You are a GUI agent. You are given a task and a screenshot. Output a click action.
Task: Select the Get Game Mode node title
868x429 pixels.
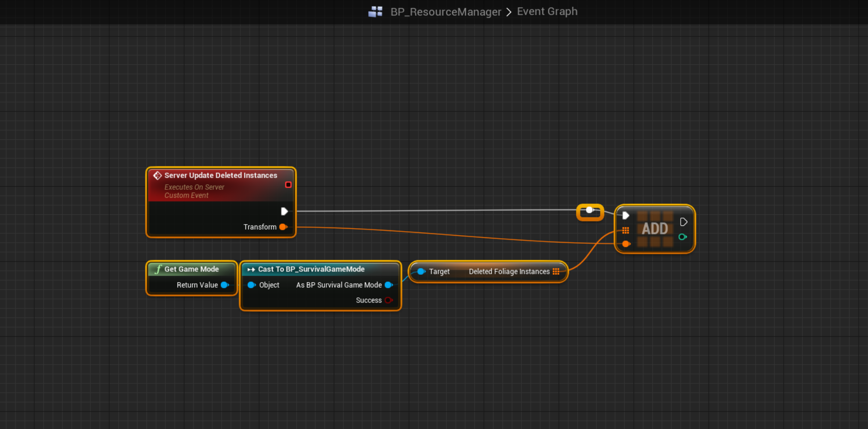point(191,269)
